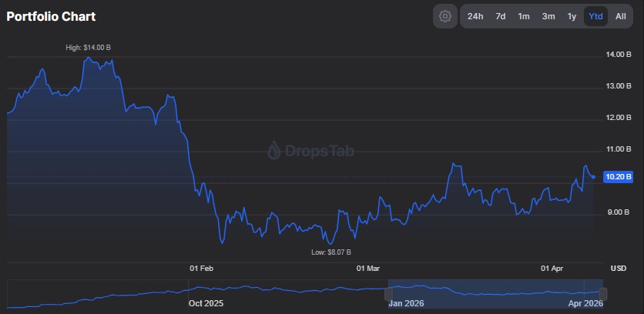Click the right handle of range navigator
644x314 pixels.
(603, 293)
